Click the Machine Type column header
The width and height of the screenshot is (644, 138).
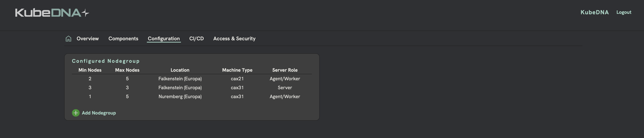pos(237,70)
